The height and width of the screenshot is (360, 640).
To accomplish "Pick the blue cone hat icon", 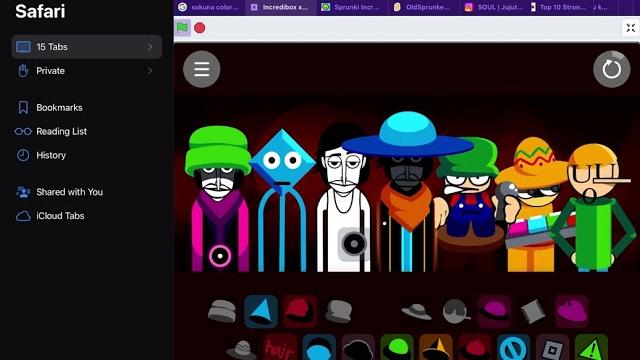I will tap(261, 312).
